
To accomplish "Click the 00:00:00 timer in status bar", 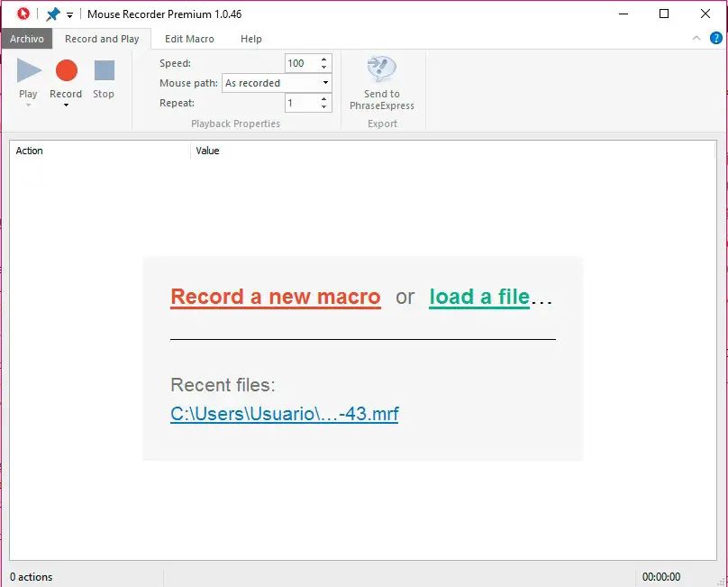I will click(661, 577).
